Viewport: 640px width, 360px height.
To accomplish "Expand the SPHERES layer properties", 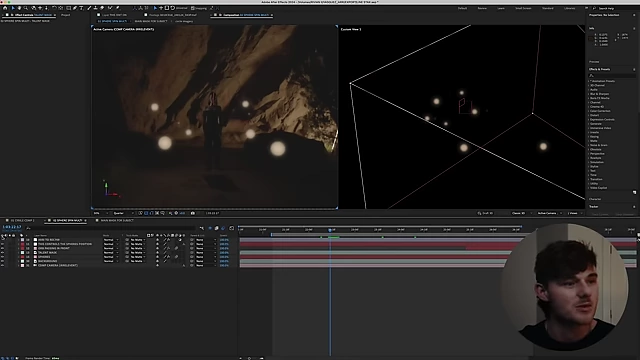I will pos(18,257).
